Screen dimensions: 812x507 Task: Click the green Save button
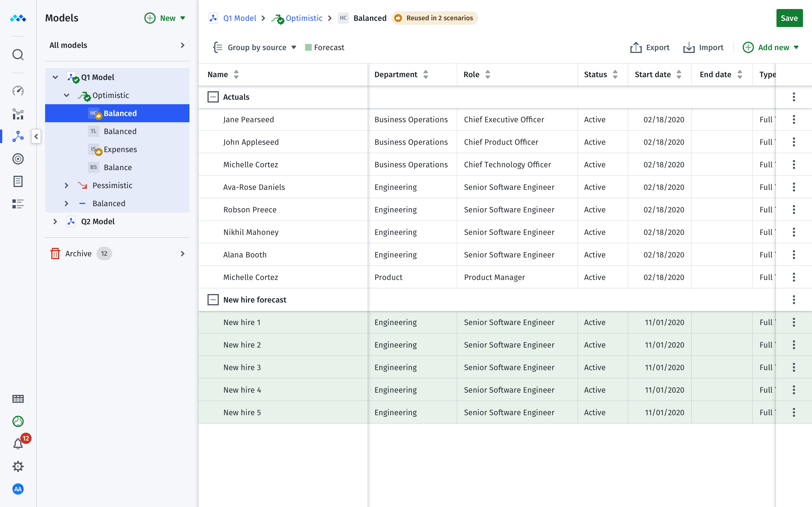point(789,18)
